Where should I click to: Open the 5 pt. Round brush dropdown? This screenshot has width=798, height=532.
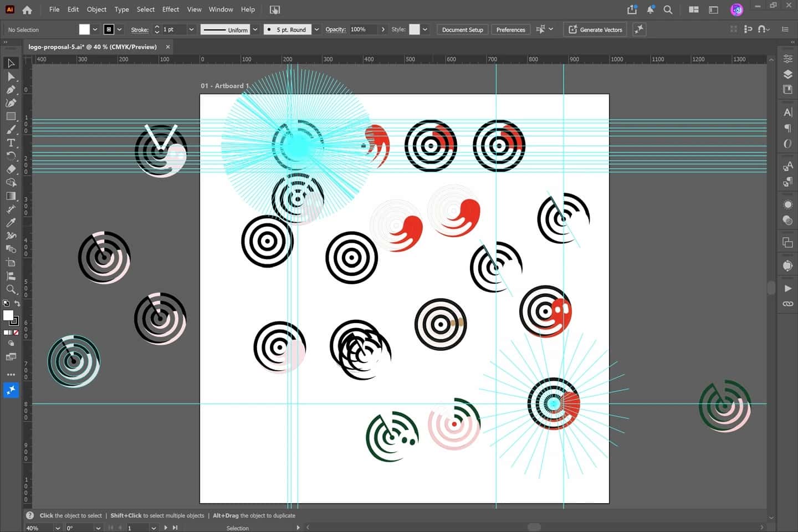[x=316, y=29]
